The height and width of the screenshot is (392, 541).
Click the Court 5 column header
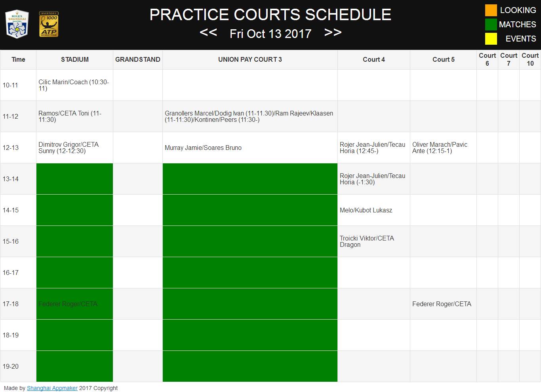[x=443, y=59]
